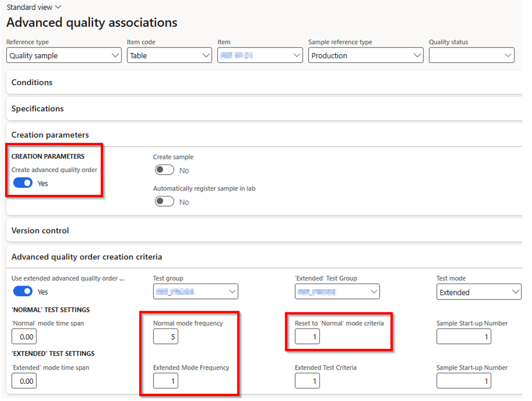Expand the Conditions section
532x401 pixels.
pyautogui.click(x=32, y=82)
